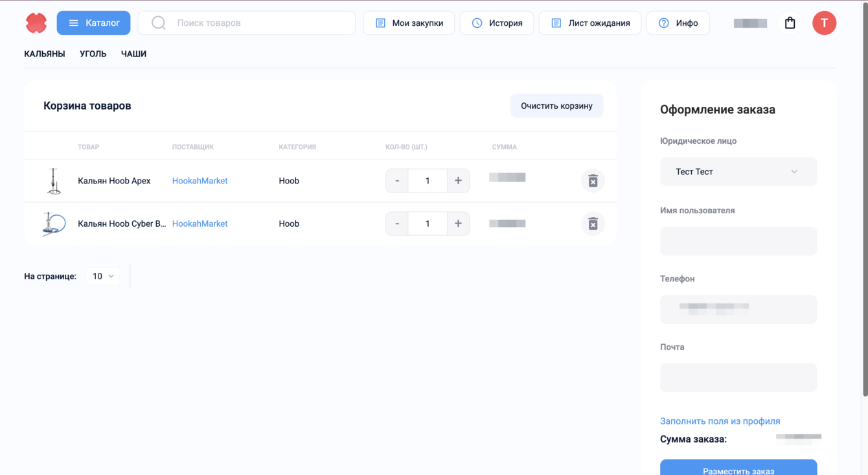This screenshot has width=868, height=475.
Task: Go to the КАЛЬЯНЫ category
Action: [x=45, y=54]
